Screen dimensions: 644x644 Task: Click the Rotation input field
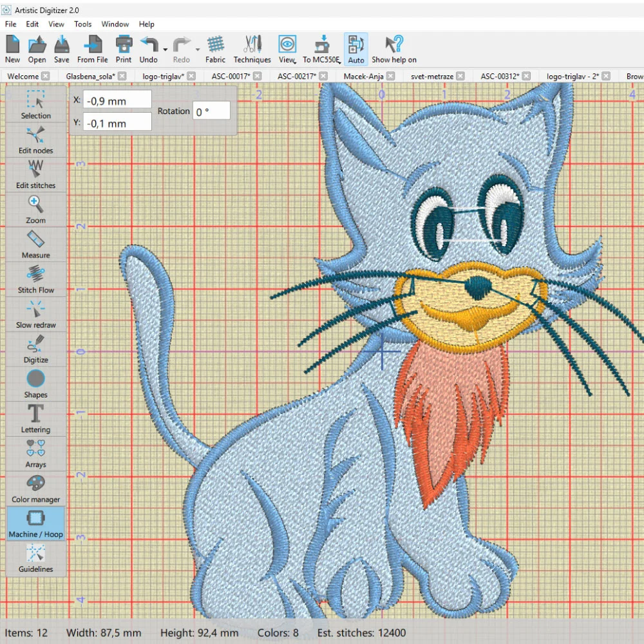pyautogui.click(x=211, y=111)
